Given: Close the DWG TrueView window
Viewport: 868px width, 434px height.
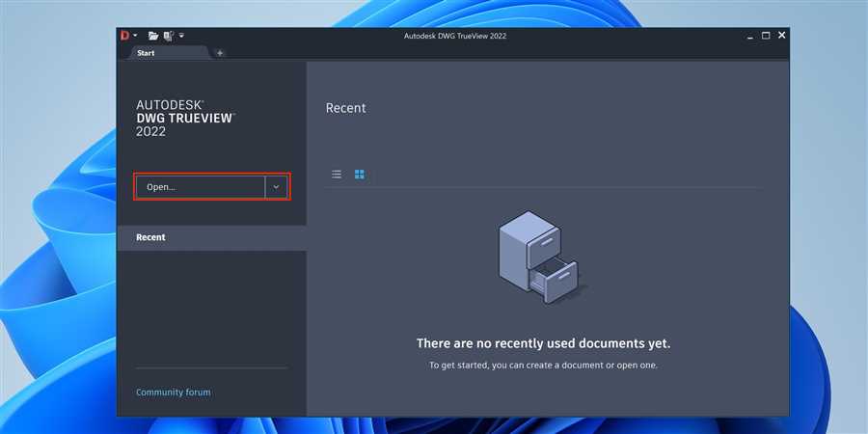Looking at the screenshot, I should pyautogui.click(x=781, y=36).
